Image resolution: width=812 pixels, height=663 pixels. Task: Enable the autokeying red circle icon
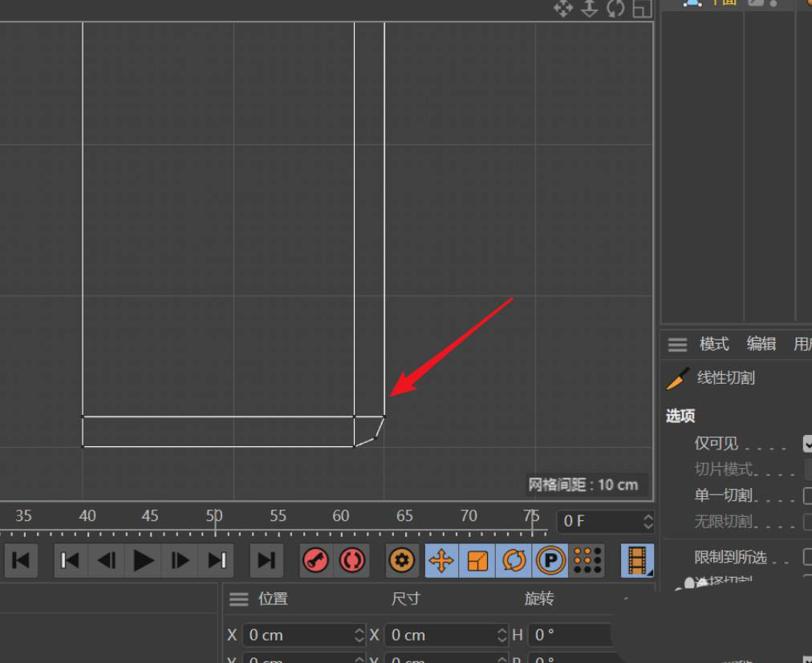pyautogui.click(x=351, y=560)
